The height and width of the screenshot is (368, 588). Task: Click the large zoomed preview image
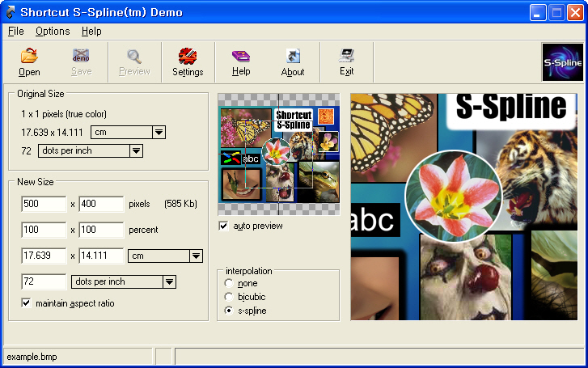pos(464,207)
